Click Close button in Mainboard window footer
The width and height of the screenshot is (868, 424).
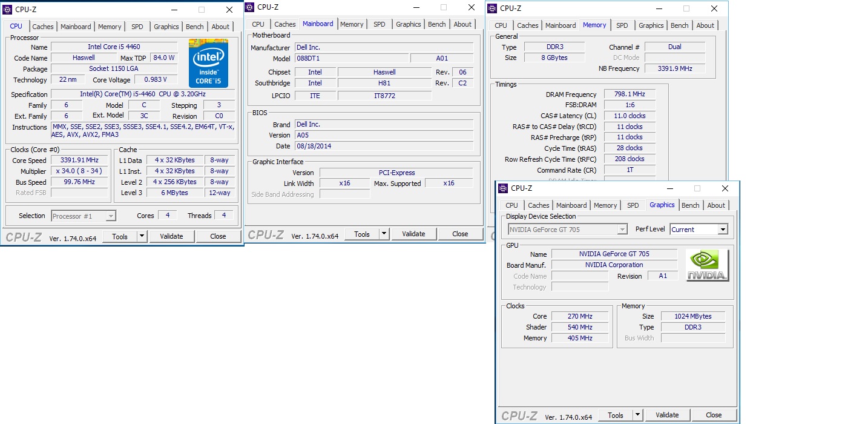(x=460, y=234)
